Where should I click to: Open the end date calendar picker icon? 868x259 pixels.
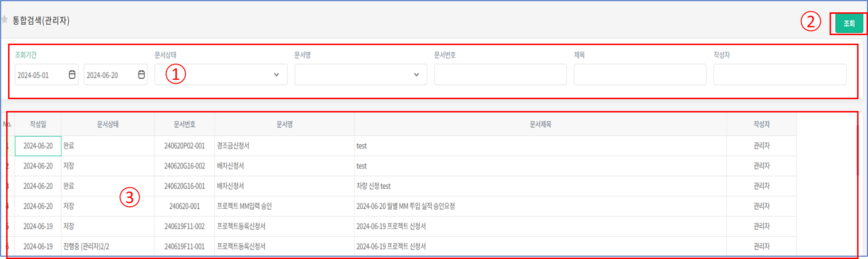click(141, 75)
